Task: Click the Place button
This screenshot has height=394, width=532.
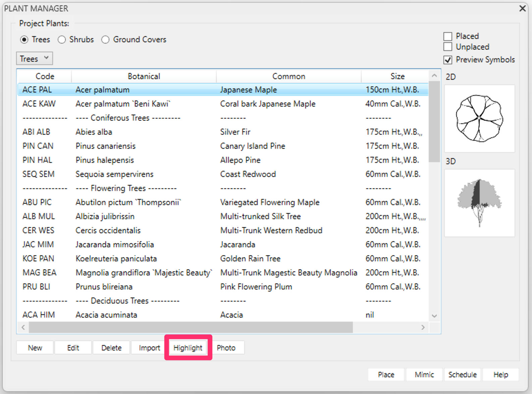Action: click(x=386, y=375)
